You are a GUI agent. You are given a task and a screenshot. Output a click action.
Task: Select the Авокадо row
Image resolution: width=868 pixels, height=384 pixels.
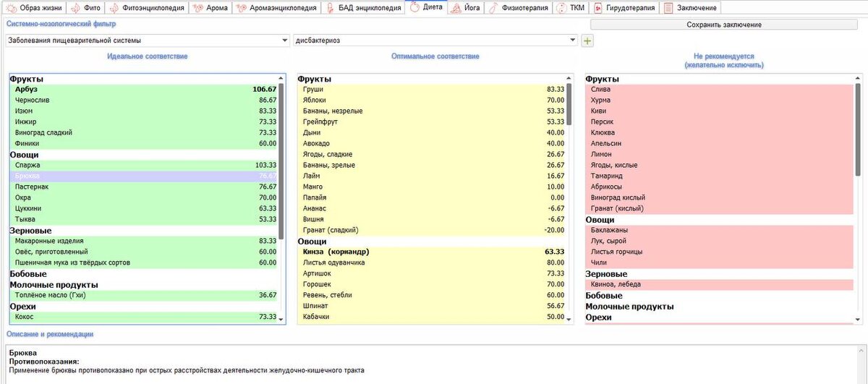(x=432, y=144)
